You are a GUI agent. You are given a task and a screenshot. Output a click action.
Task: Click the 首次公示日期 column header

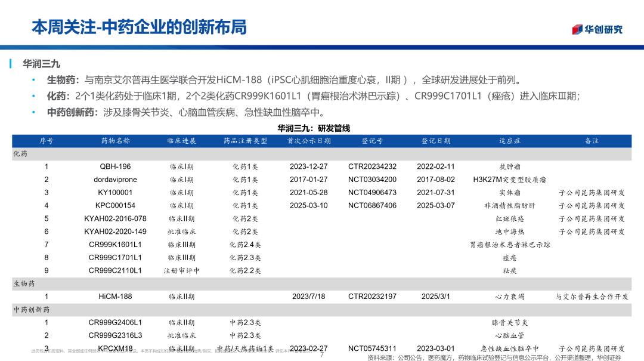[309, 141]
